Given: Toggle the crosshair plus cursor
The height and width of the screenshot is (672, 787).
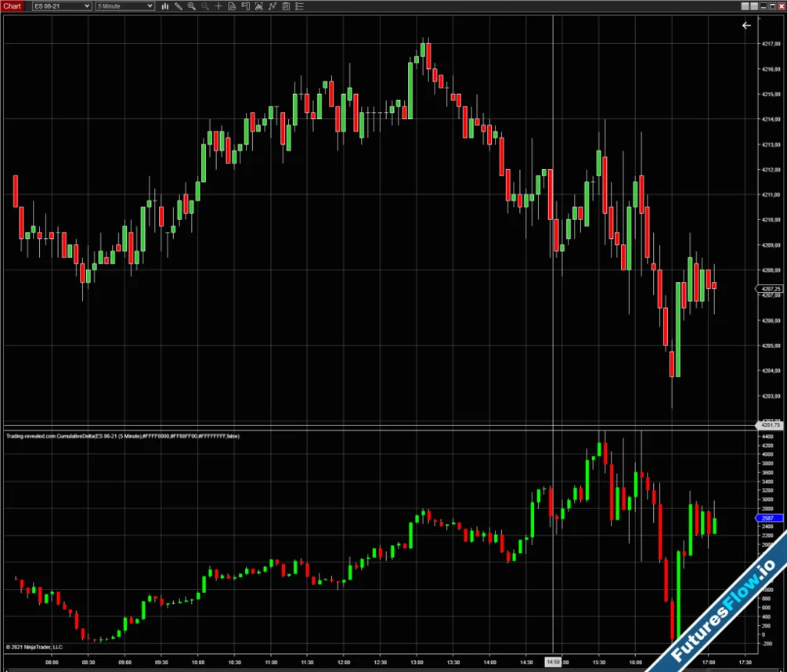Looking at the screenshot, I should tap(218, 6).
